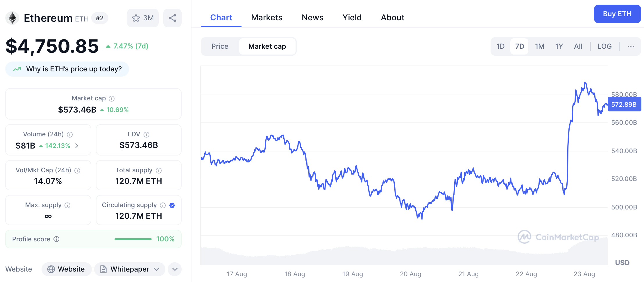The image size is (644, 282).
Task: Click the verified circulating supply badge
Action: click(172, 205)
